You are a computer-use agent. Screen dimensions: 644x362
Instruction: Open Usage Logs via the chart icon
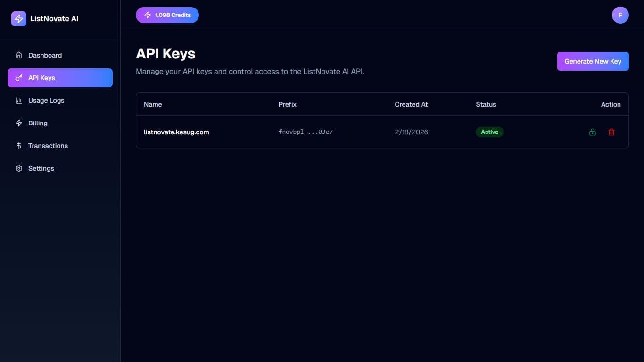tap(19, 100)
